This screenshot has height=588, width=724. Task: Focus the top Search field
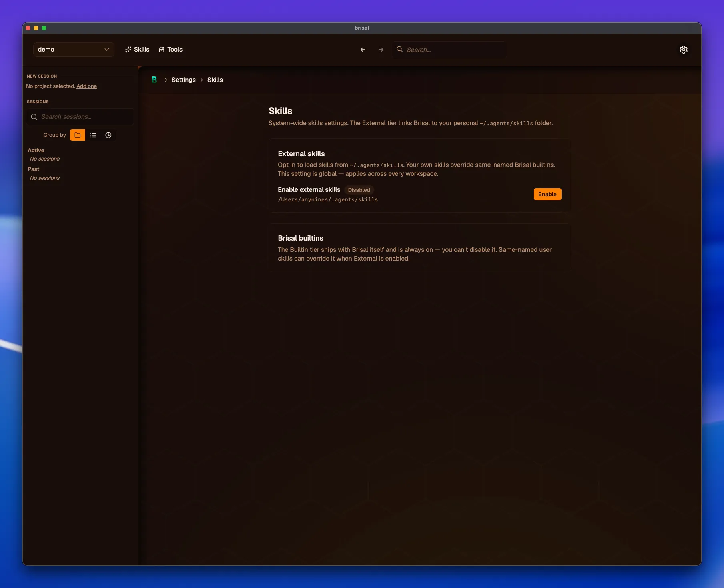[449, 50]
